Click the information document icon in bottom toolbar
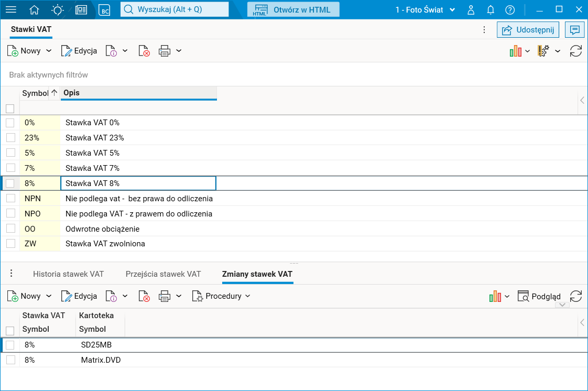This screenshot has width=588, height=391. point(112,296)
